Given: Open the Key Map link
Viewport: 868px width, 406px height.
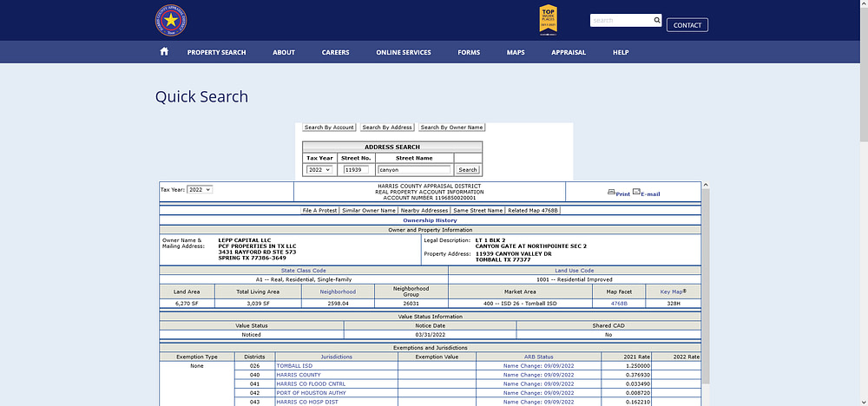Looking at the screenshot, I should coord(674,291).
